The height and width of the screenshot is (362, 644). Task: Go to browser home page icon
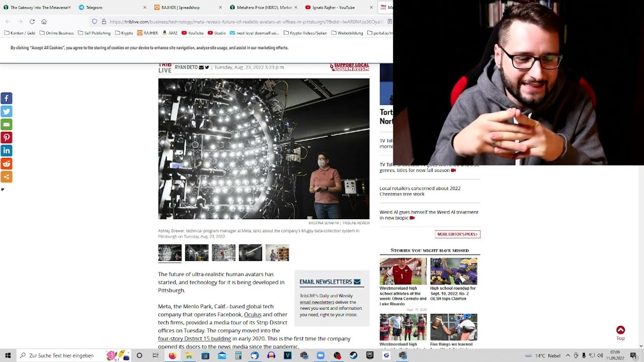[44, 22]
